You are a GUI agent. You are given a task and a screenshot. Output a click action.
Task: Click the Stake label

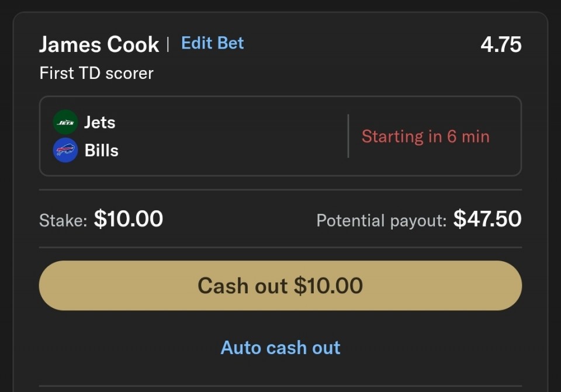click(x=63, y=220)
